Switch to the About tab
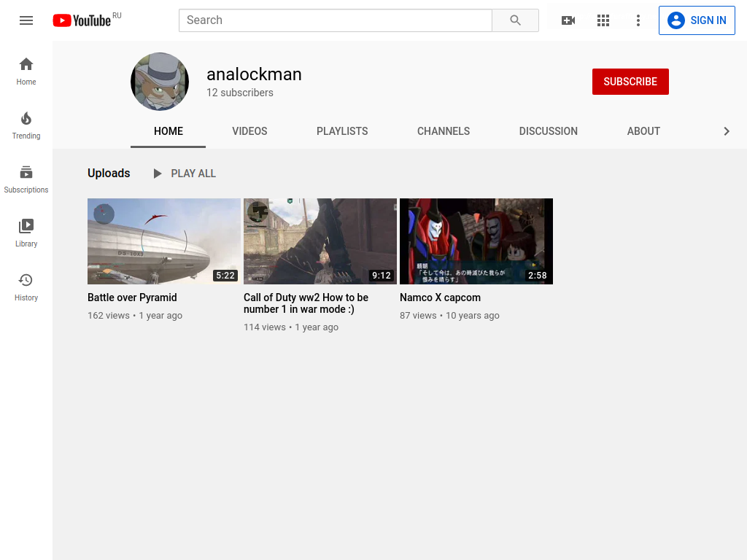The height and width of the screenshot is (560, 747). point(643,131)
